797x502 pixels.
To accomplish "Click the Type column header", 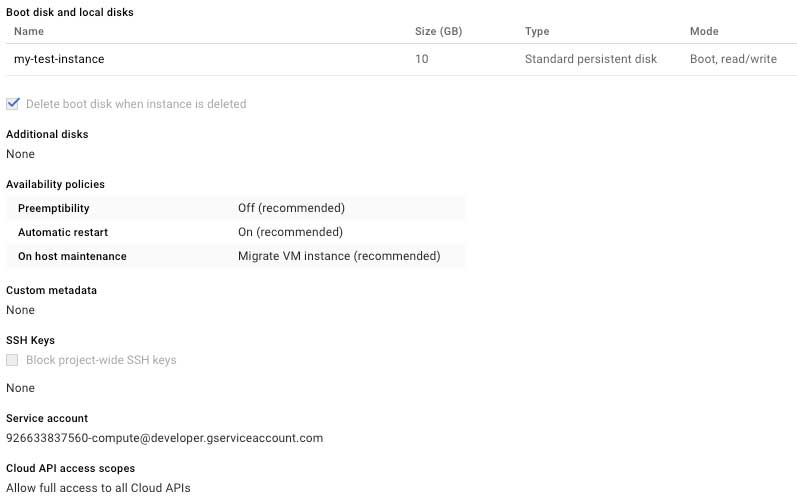I will (x=537, y=32).
